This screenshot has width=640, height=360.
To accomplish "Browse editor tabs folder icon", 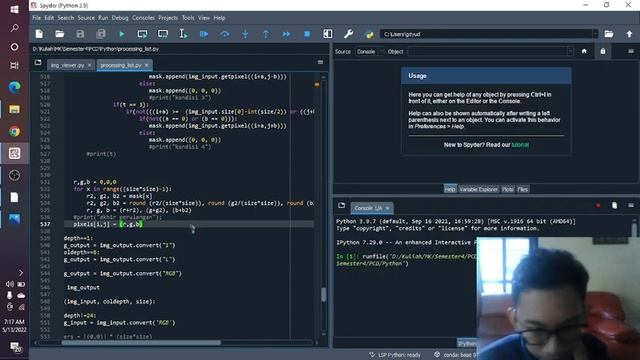I will (x=38, y=62).
